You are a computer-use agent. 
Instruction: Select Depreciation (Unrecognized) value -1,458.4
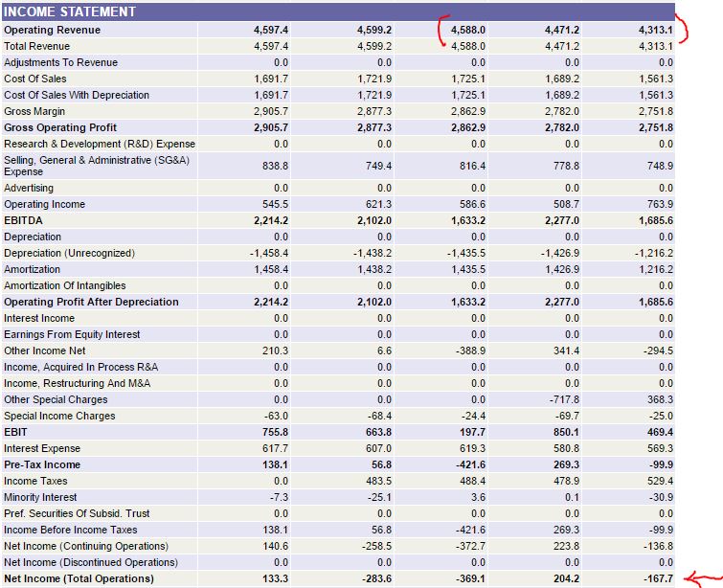coord(269,253)
